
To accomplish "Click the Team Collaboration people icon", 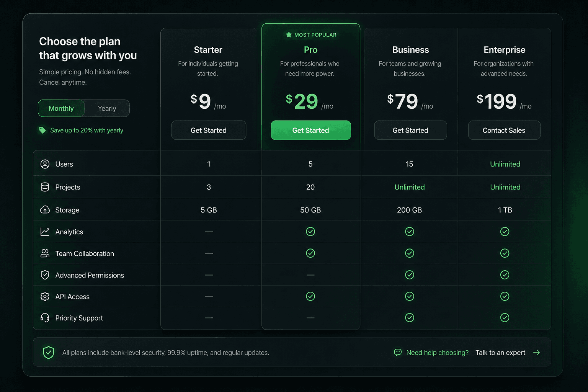I will (45, 253).
